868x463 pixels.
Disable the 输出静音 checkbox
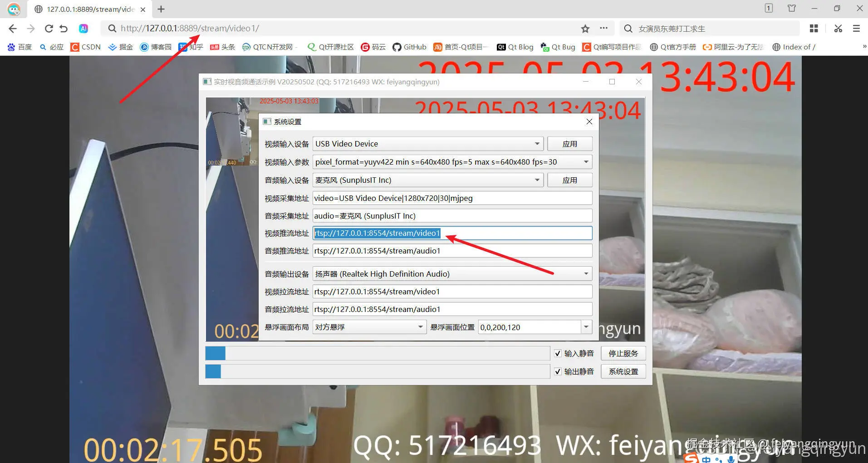tap(558, 371)
